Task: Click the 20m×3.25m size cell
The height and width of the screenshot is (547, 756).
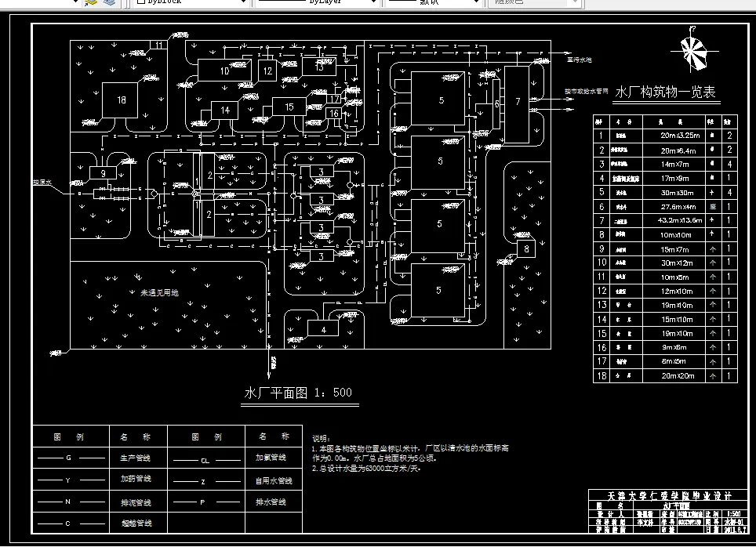Action: (674, 136)
